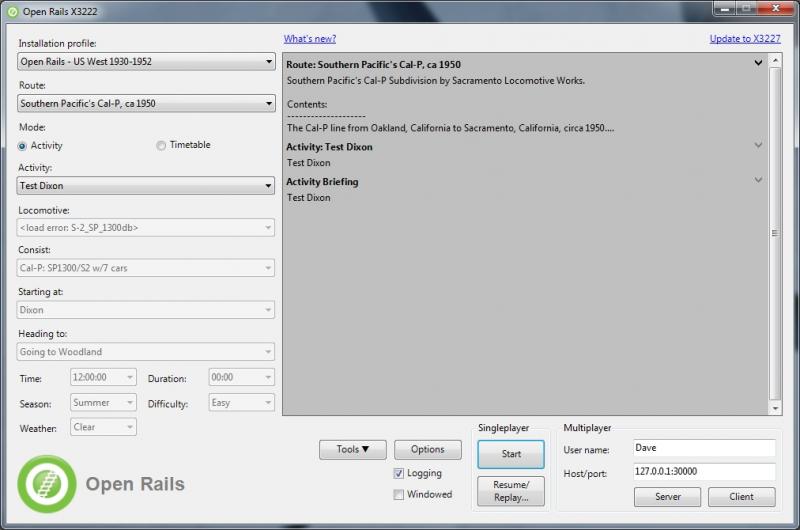The height and width of the screenshot is (530, 800).
Task: Select the Activity mode radio button
Action: (22, 146)
